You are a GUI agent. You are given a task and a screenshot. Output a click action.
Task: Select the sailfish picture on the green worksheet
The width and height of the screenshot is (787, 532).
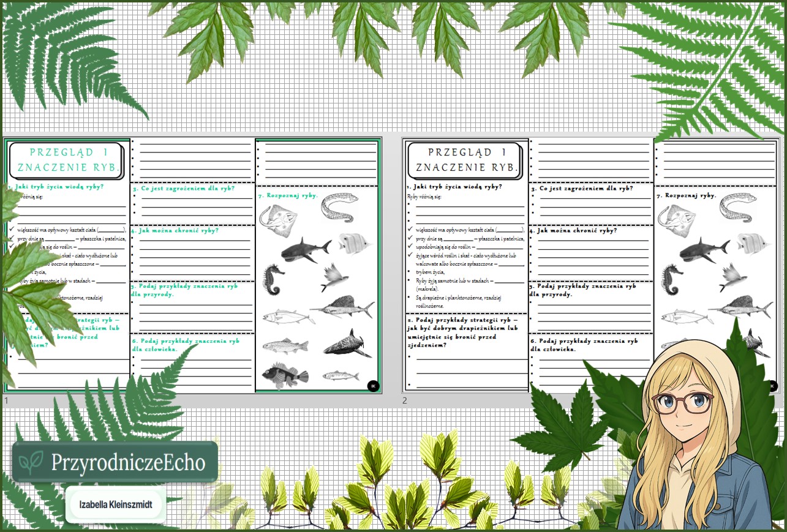pos(343,308)
